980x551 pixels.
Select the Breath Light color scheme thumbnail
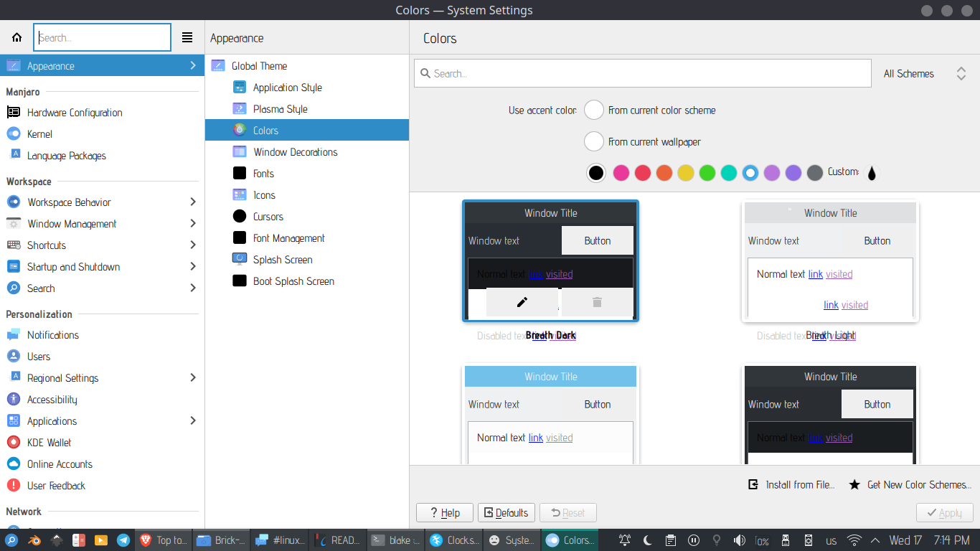(x=830, y=262)
